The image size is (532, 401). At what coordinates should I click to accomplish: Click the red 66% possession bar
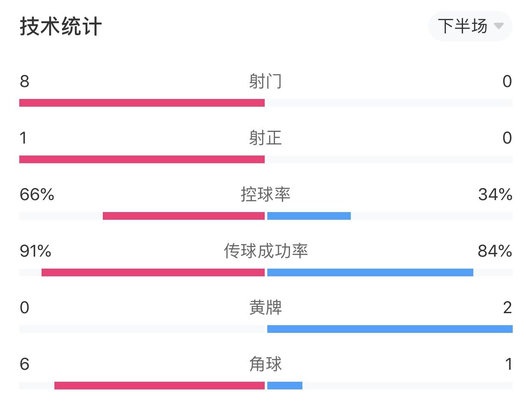[x=184, y=216]
